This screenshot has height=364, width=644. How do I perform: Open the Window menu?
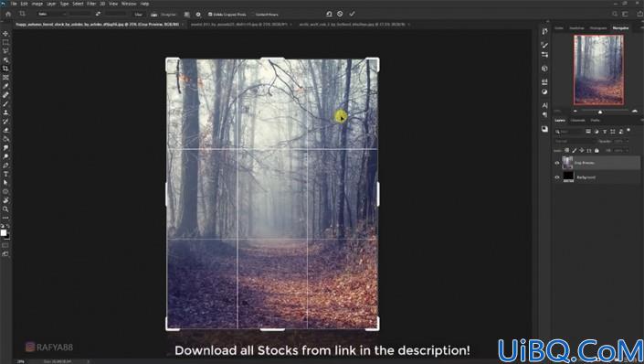point(129,4)
